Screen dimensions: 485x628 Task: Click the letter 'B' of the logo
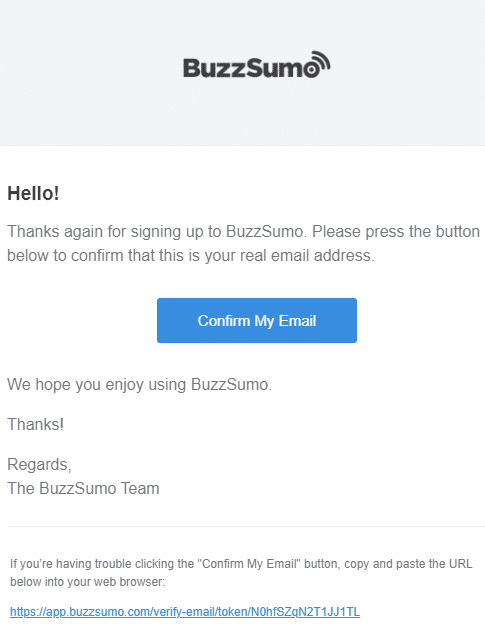tap(191, 68)
